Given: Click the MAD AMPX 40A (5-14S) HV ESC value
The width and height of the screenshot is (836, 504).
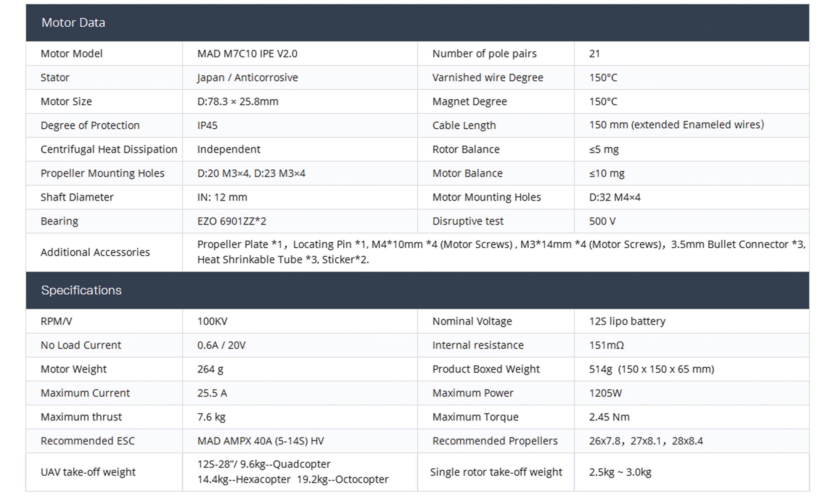Looking at the screenshot, I should [260, 441].
